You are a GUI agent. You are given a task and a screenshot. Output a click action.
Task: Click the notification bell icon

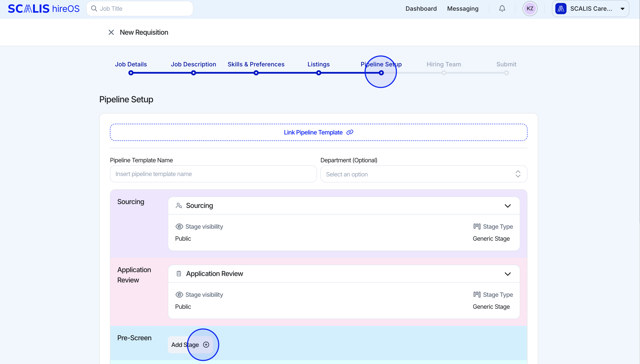tap(502, 9)
